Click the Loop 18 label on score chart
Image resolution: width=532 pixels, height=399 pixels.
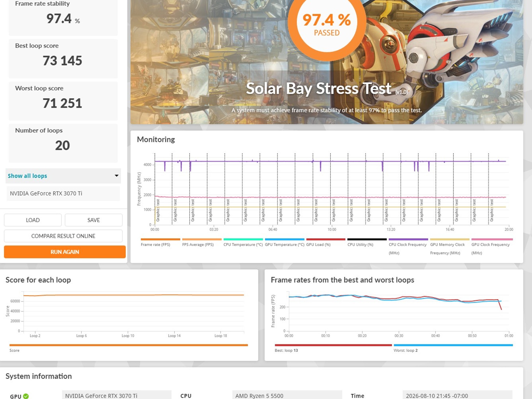pyautogui.click(x=221, y=336)
